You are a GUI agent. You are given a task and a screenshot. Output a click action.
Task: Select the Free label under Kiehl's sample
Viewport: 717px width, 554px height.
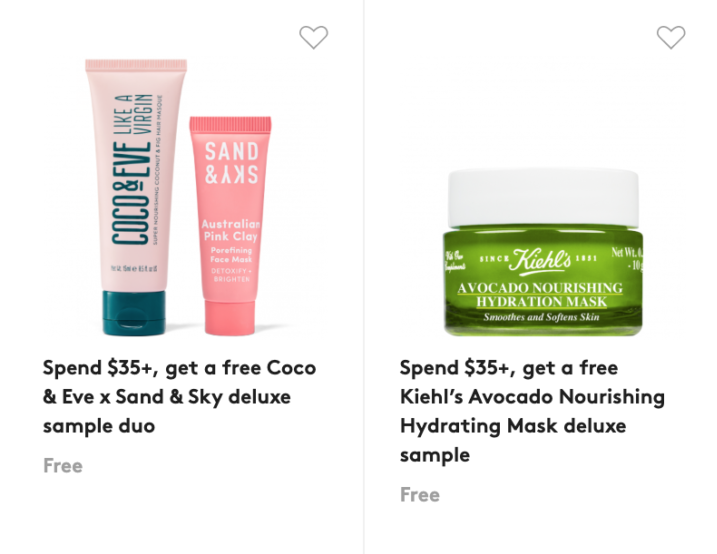[420, 495]
